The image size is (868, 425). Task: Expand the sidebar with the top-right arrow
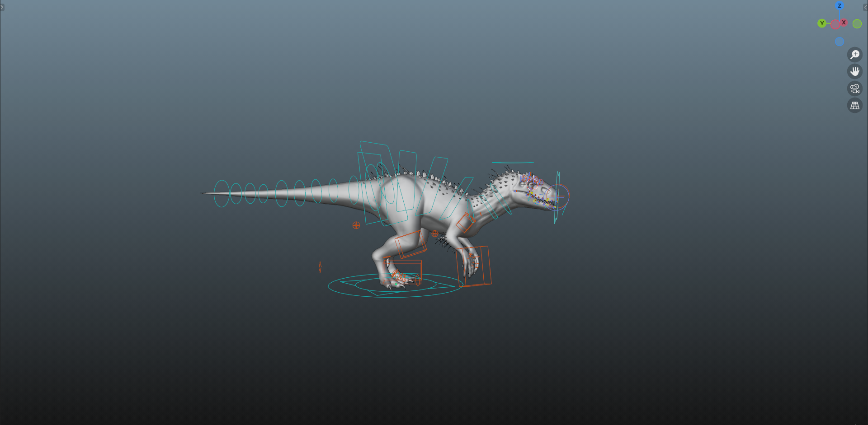[865, 7]
